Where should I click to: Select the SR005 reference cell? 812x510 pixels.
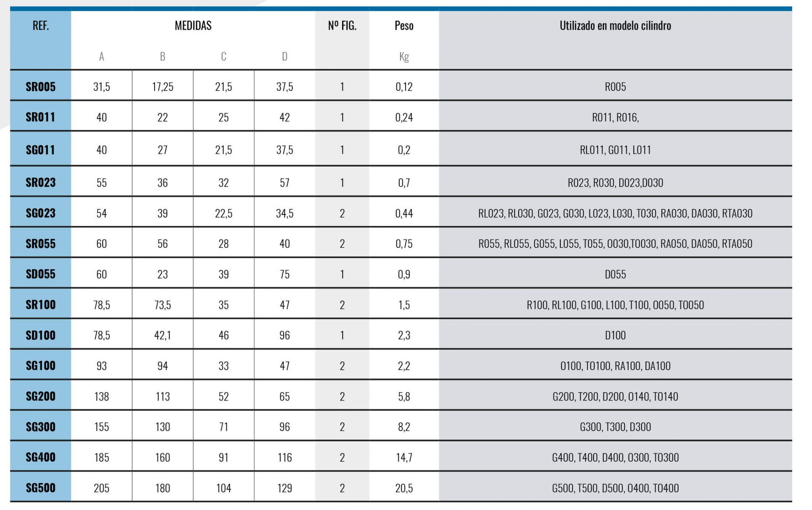tap(40, 87)
